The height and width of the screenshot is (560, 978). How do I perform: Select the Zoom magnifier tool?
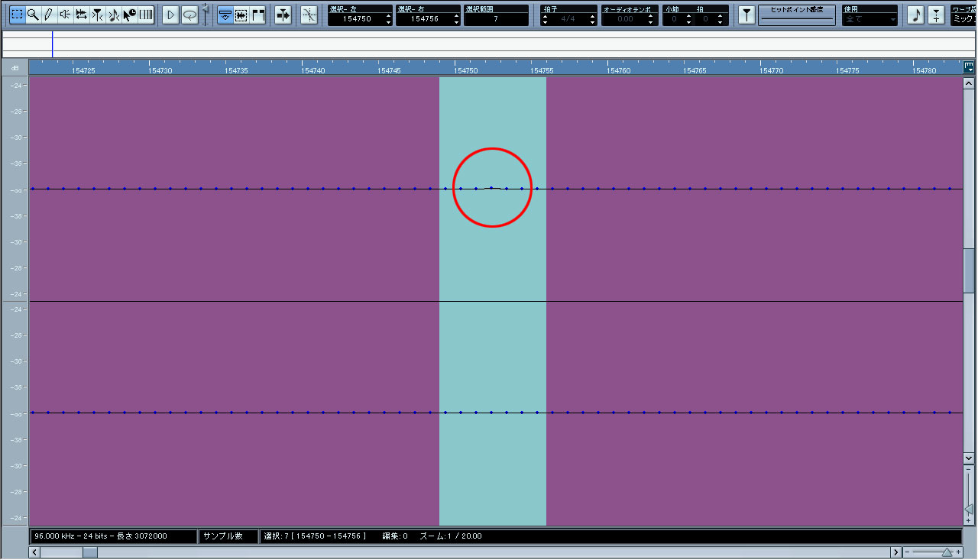33,15
